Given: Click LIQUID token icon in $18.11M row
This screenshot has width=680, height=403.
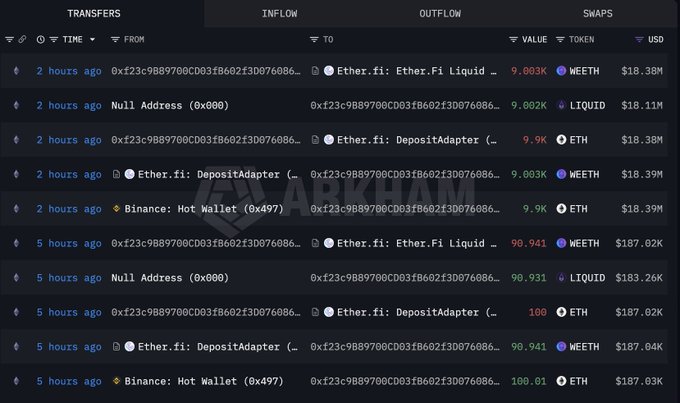Looking at the screenshot, I should 561,105.
